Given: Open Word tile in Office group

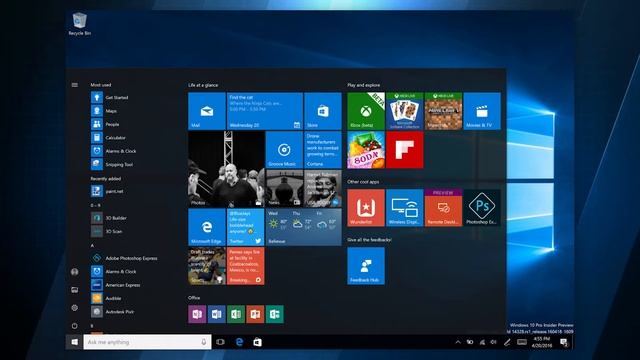Looking at the screenshot, I should pyautogui.click(x=216, y=314).
